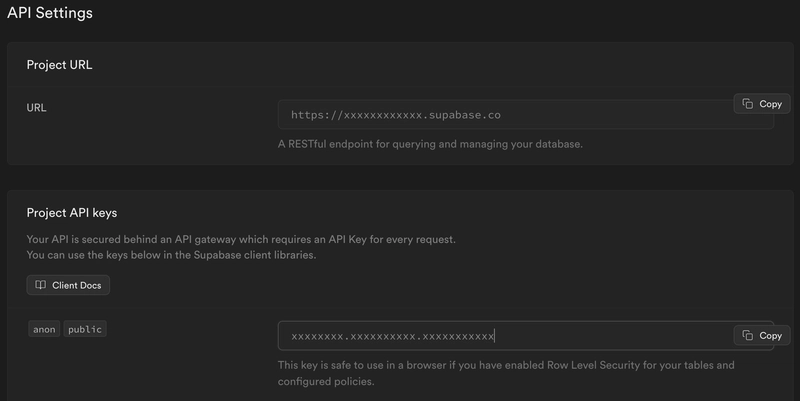
Task: Focus the supabase.co URL input field
Action: point(526,115)
